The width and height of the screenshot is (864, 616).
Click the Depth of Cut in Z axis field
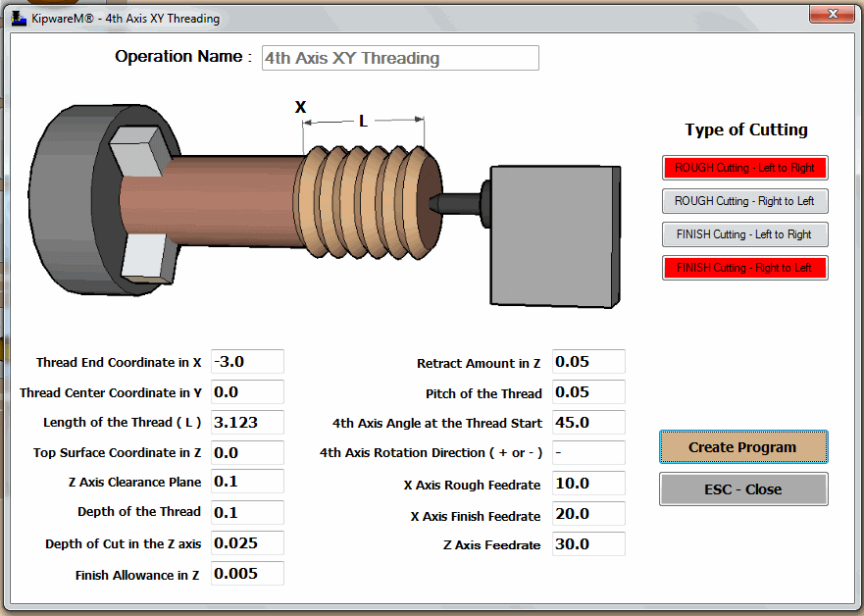point(246,543)
